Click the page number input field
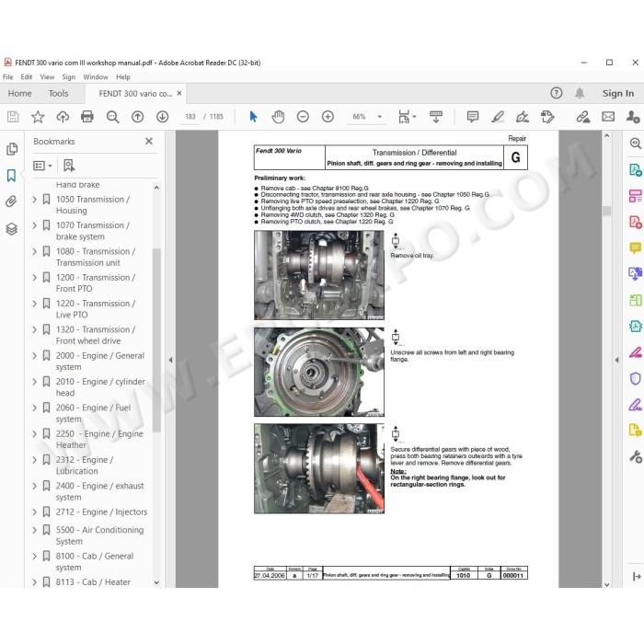 pos(190,117)
